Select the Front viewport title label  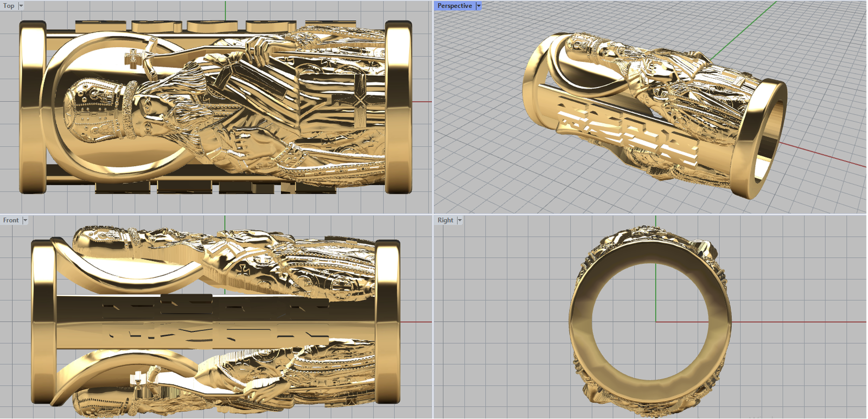click(10, 220)
